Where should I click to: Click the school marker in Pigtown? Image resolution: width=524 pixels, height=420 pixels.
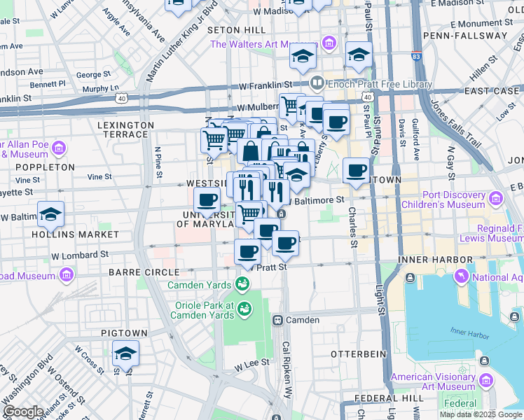click(125, 353)
